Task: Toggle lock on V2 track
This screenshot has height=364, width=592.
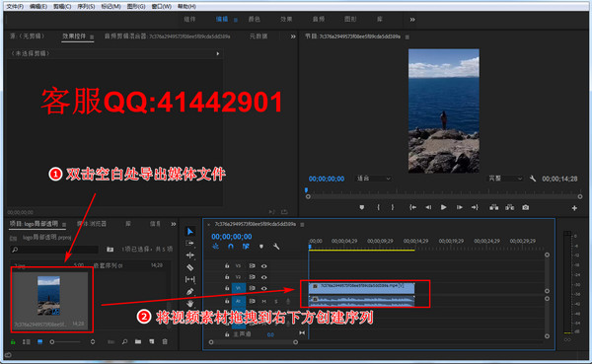Action: 227,277
